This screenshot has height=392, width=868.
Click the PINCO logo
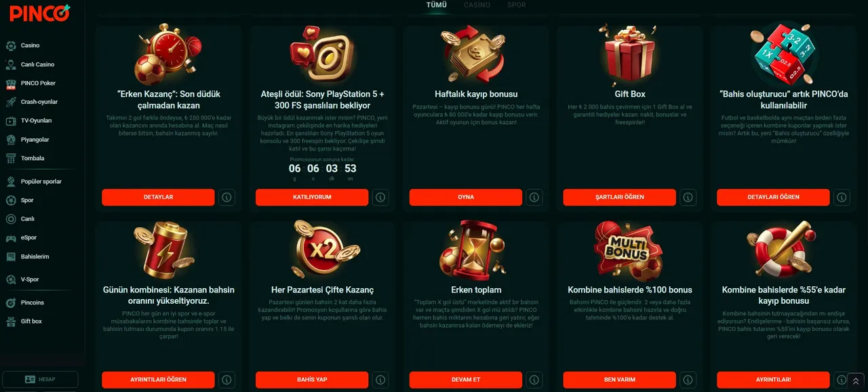(x=40, y=12)
